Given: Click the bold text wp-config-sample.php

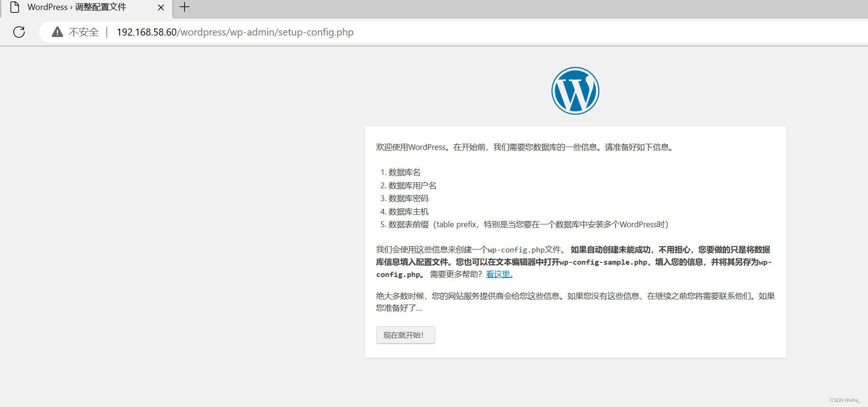Looking at the screenshot, I should pos(603,262).
